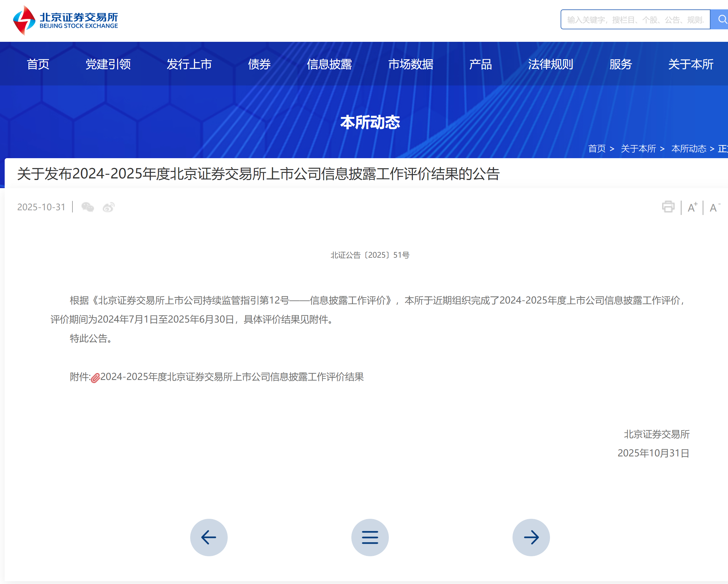Share article via WeChat icon
Viewport: 728px width, 584px height.
88,207
